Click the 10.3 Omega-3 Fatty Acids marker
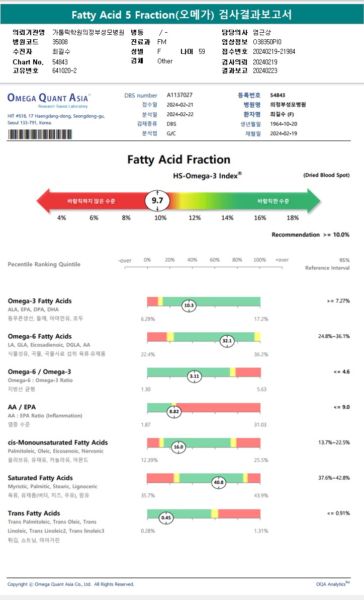 coord(189,305)
